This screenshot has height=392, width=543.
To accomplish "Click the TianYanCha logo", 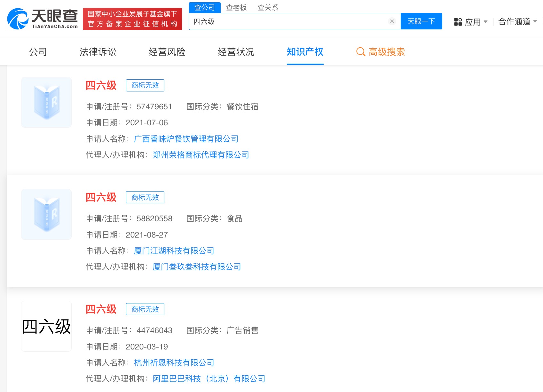I will [x=43, y=19].
